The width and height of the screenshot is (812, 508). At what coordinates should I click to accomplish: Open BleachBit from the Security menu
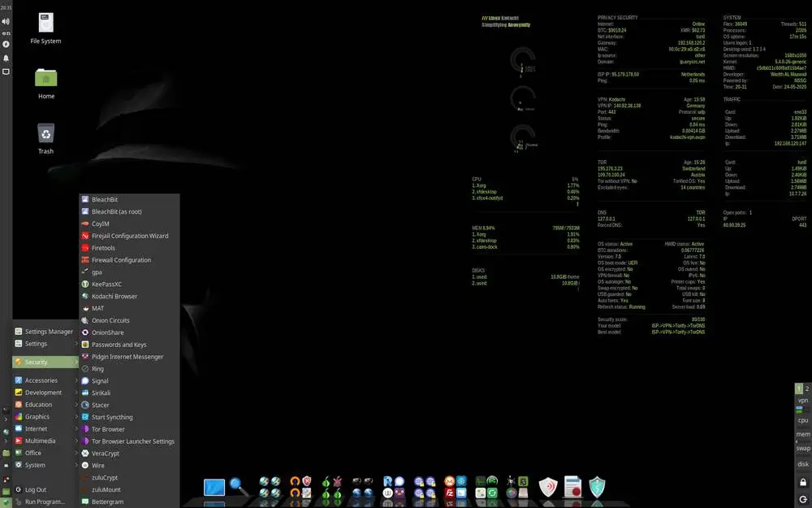click(129, 200)
